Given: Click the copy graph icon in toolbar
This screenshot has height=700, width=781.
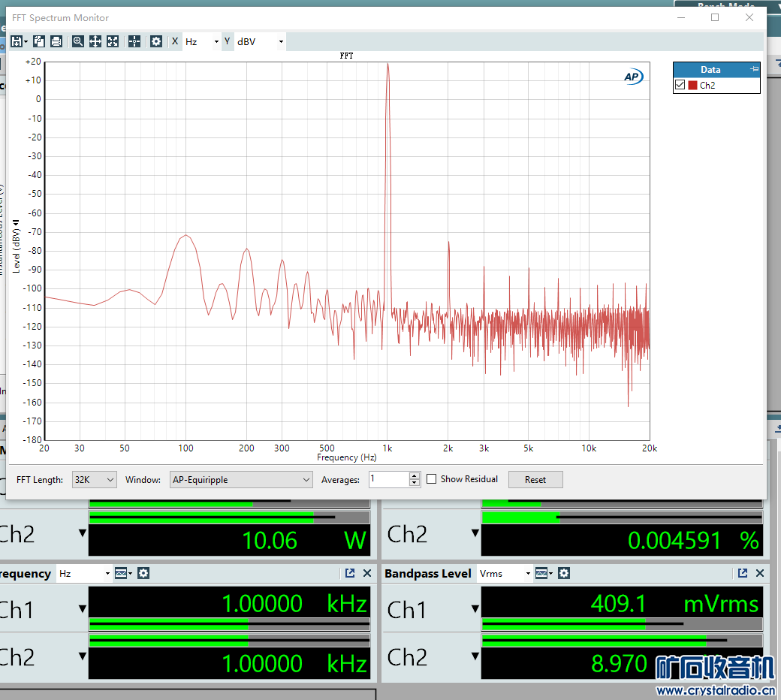Looking at the screenshot, I should coord(39,41).
